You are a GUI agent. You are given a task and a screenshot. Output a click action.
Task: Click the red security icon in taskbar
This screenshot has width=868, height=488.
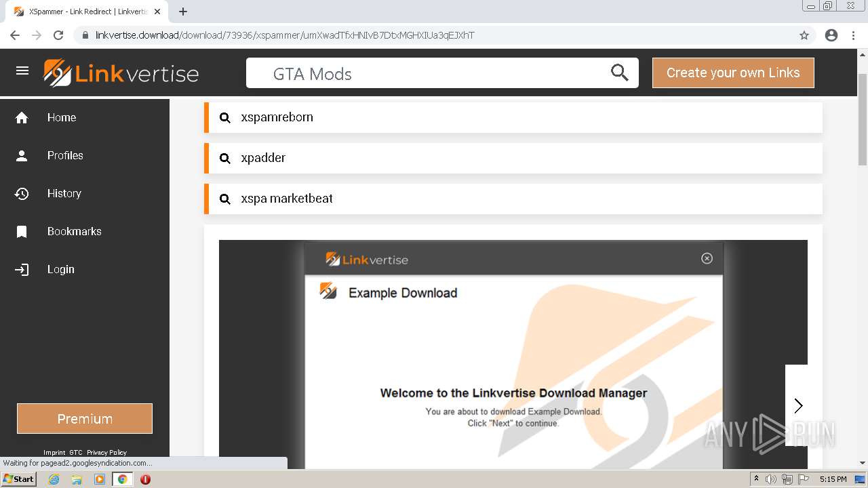tap(145, 479)
